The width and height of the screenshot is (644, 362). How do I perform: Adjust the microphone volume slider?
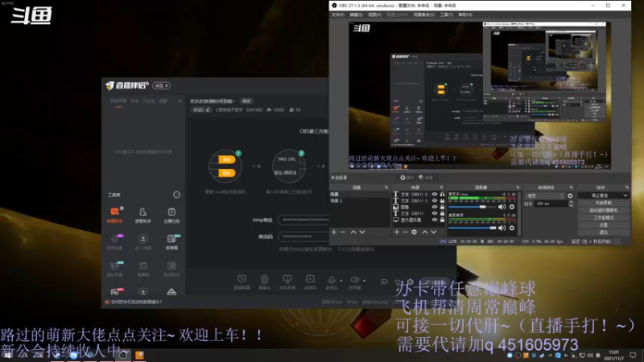[x=473, y=207]
